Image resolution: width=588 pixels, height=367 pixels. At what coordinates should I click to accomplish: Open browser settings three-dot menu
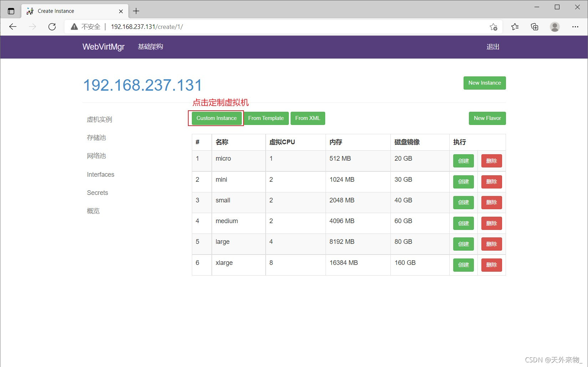coord(575,27)
